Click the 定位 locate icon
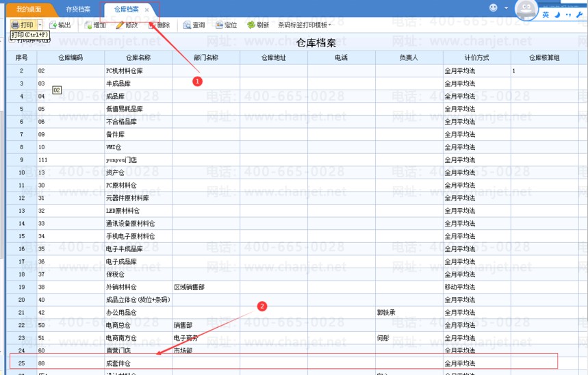This screenshot has height=375, width=588. click(219, 25)
